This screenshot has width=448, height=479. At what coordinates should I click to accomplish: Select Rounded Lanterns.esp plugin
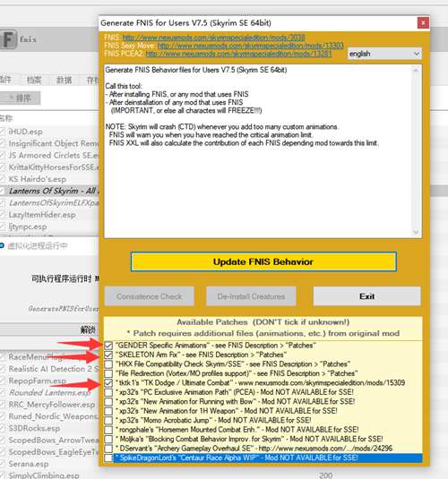[x=49, y=392]
